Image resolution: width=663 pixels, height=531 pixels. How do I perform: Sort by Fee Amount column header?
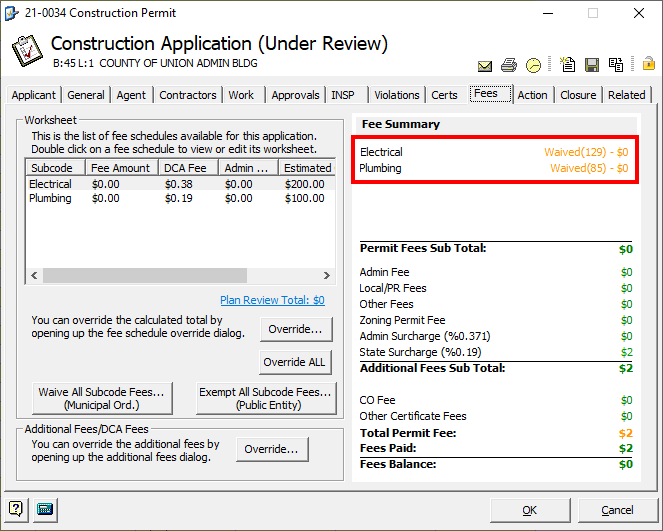tap(122, 168)
